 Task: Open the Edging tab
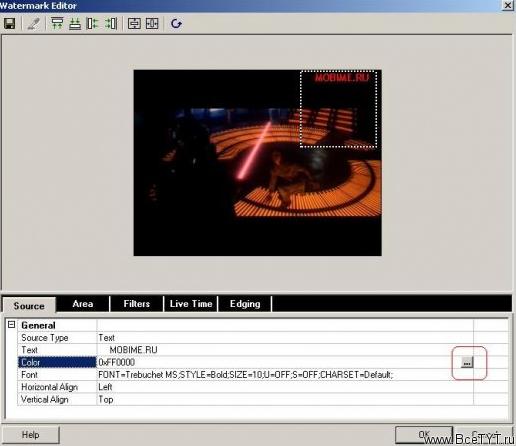coord(245,304)
